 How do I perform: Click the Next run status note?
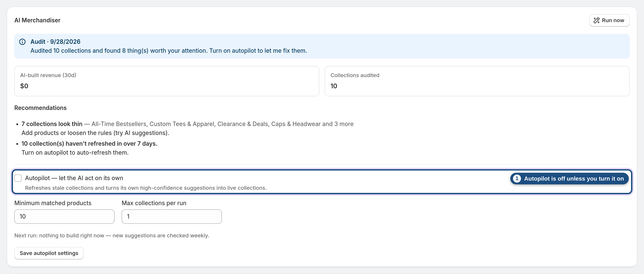pos(112,235)
